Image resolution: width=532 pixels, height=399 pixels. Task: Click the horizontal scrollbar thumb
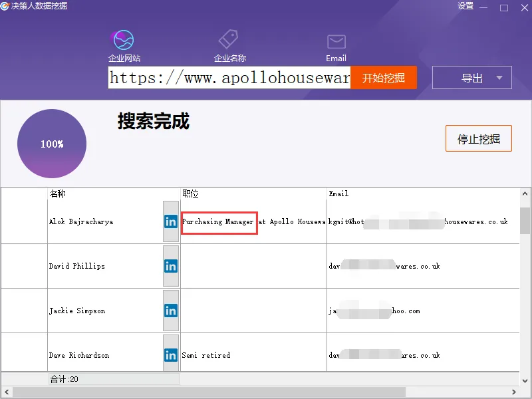[x=209, y=392]
